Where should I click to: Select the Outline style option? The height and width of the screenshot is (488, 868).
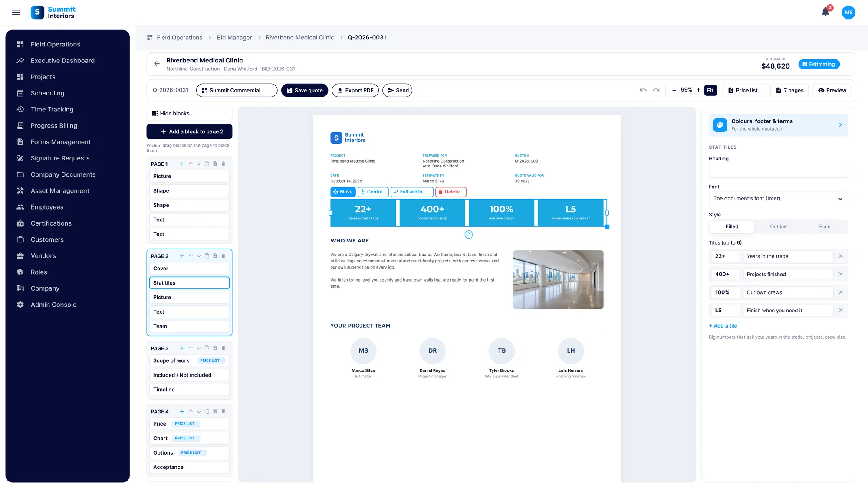(778, 226)
